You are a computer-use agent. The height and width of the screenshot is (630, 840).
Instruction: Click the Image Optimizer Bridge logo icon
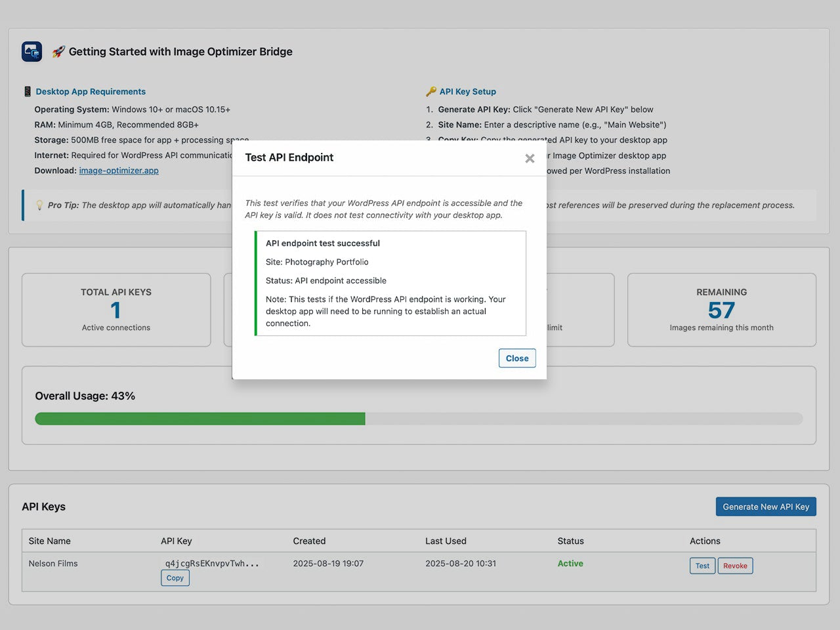pyautogui.click(x=31, y=51)
